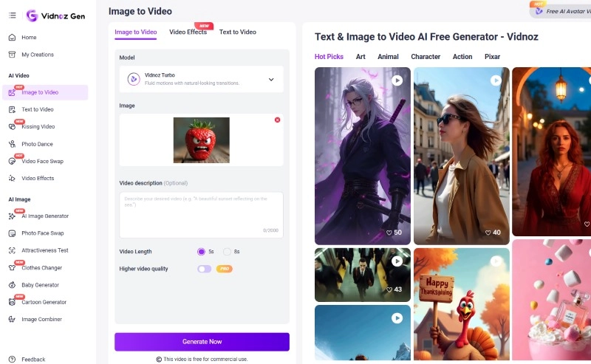Open the pink perfume marshmallow video
591x364 pixels.
click(551, 300)
